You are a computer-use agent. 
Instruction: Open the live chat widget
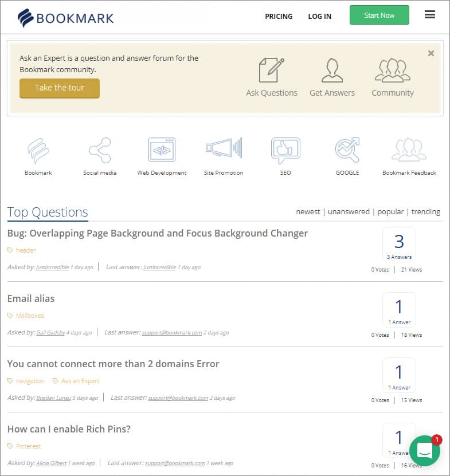click(x=424, y=451)
